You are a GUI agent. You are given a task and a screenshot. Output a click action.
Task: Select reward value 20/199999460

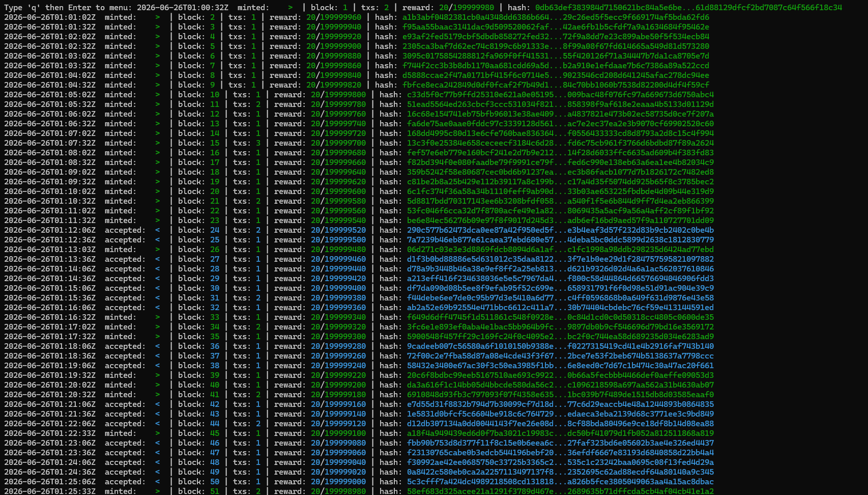click(x=338, y=259)
